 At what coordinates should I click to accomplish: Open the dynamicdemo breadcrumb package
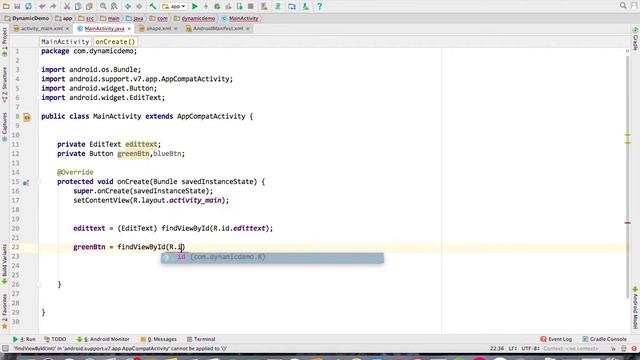tap(195, 18)
